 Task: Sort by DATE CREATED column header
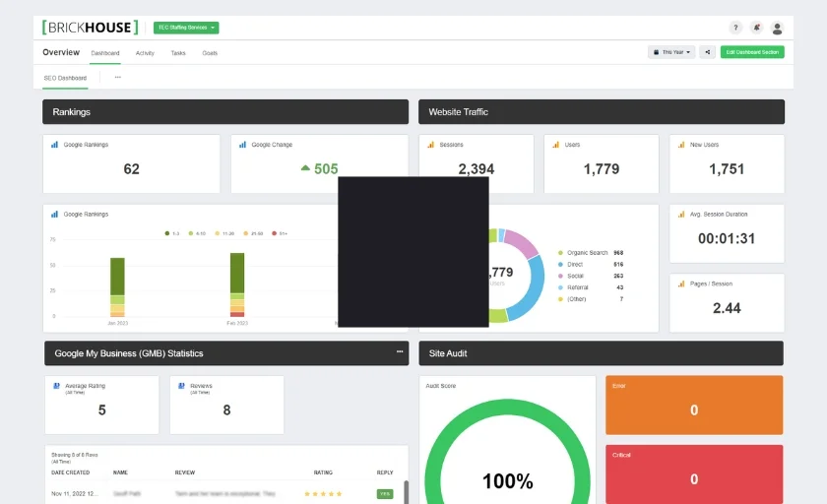[x=71, y=472]
